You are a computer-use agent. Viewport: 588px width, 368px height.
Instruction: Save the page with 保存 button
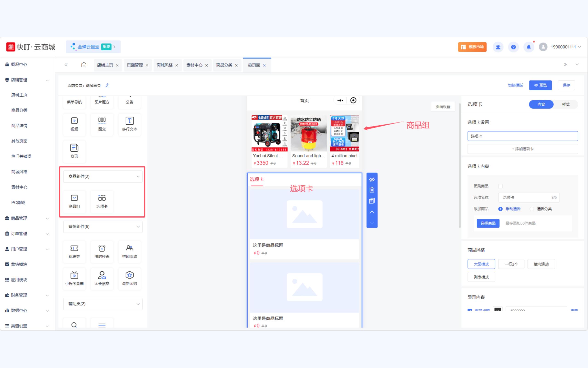[566, 85]
